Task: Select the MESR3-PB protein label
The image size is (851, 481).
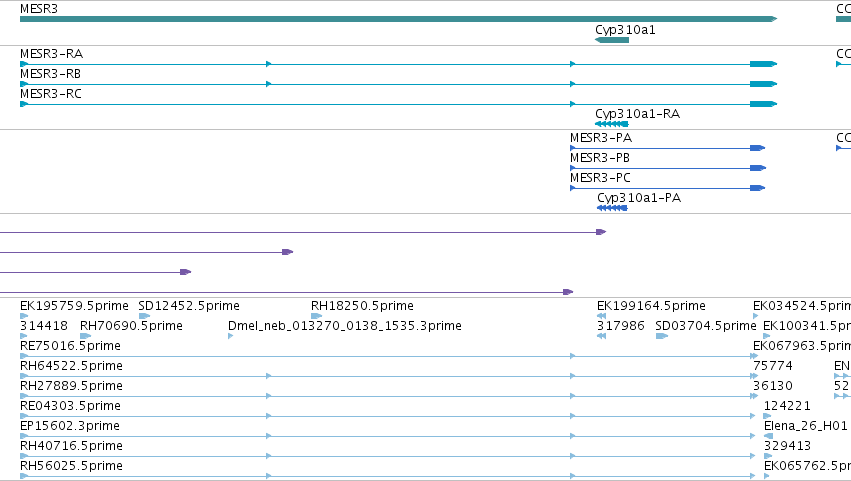Action: click(x=600, y=158)
